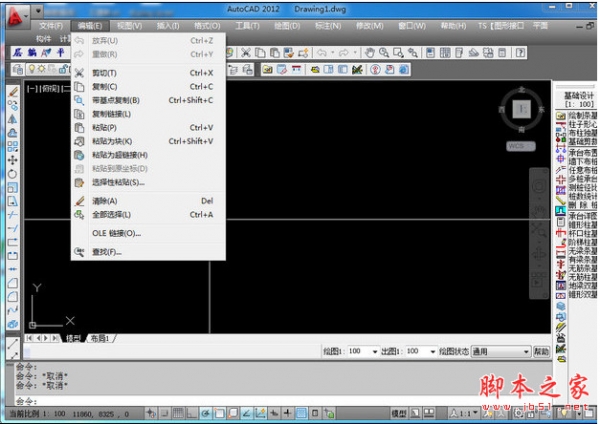
Task: Select the Pan hand tool
Action: pyautogui.click(x=370, y=52)
